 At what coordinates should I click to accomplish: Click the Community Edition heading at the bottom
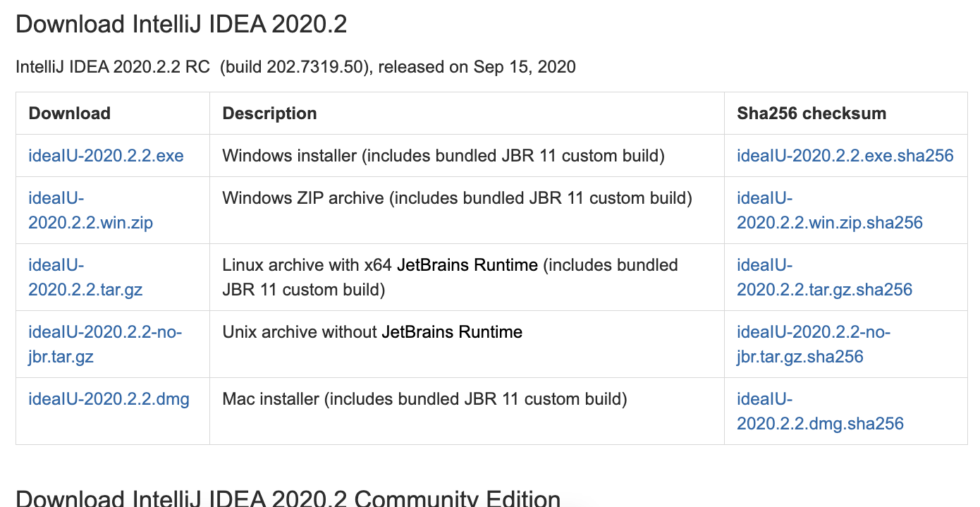[x=288, y=498]
